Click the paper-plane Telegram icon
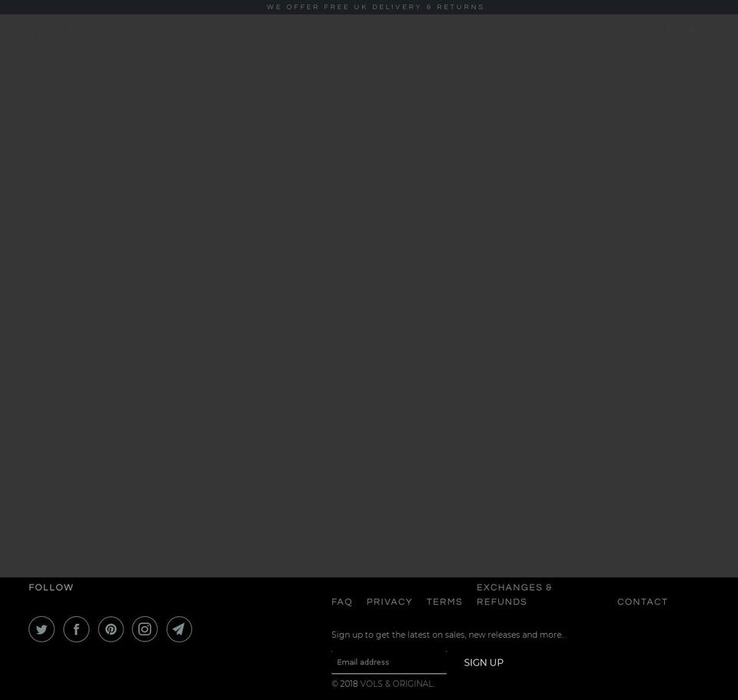 pos(179,629)
